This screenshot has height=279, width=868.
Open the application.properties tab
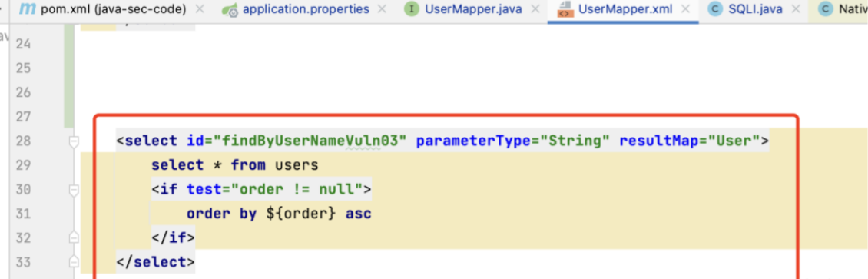click(306, 9)
